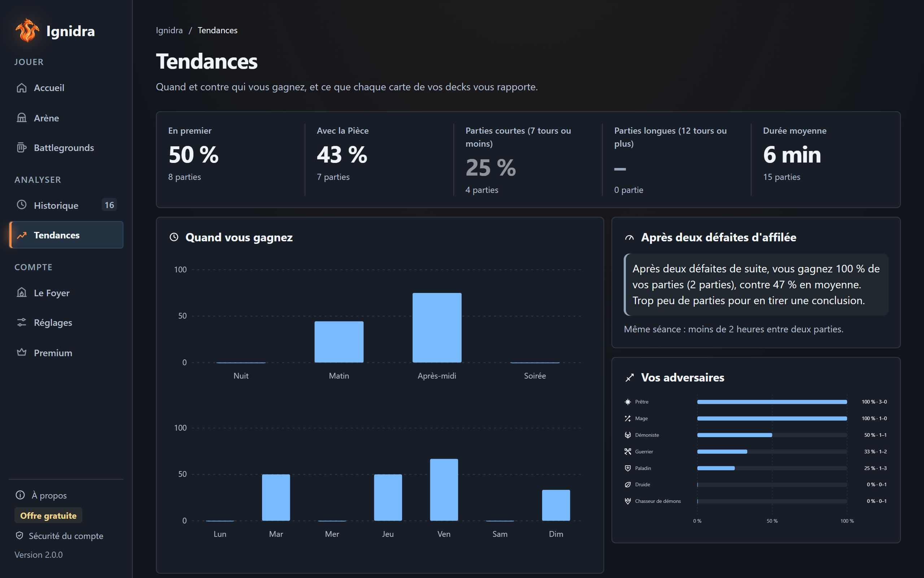Click the Matin bar in the chart
Viewport: 924px width, 578px height.
(x=339, y=342)
